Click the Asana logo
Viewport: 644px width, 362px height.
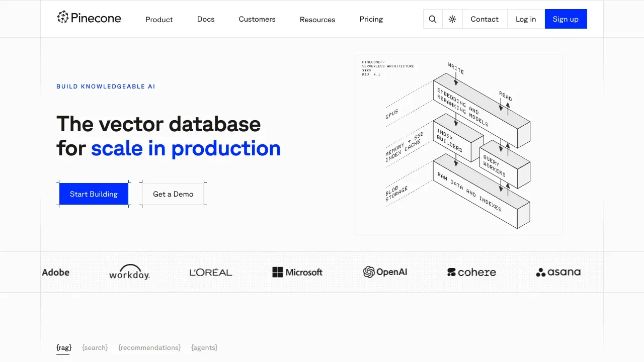pos(558,273)
